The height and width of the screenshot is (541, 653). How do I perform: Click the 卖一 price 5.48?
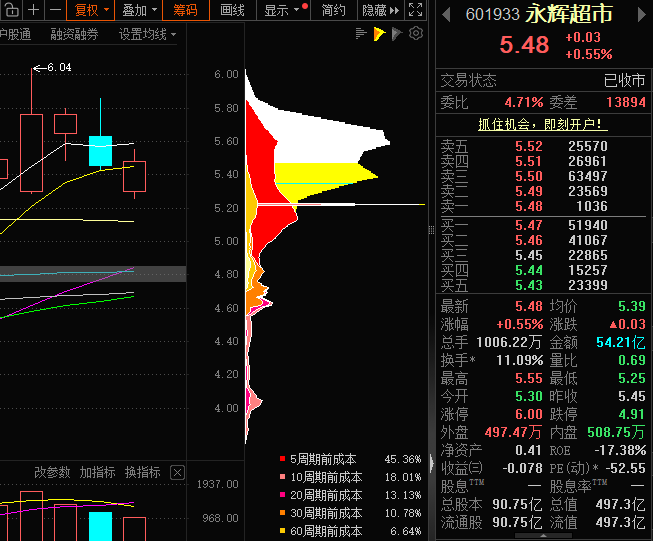(529, 206)
